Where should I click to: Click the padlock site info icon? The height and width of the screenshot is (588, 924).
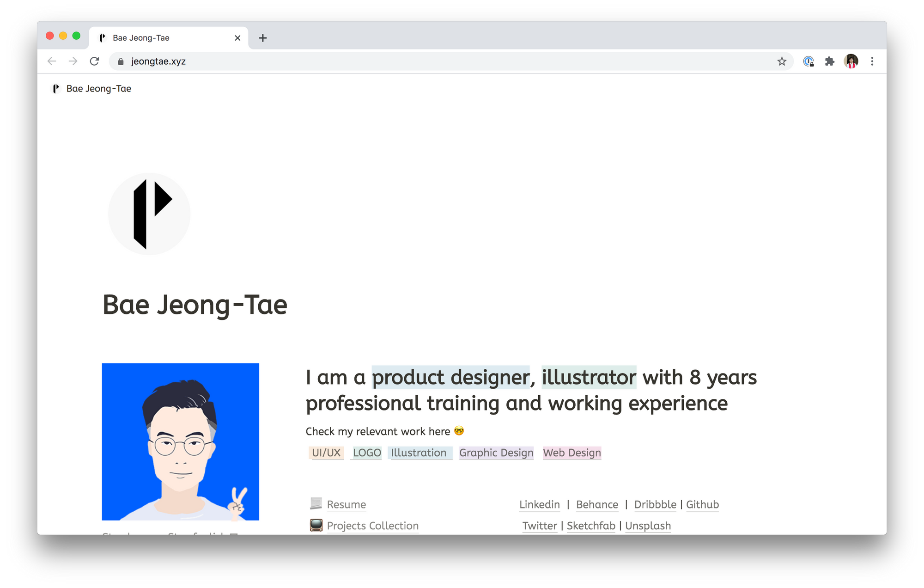point(121,61)
